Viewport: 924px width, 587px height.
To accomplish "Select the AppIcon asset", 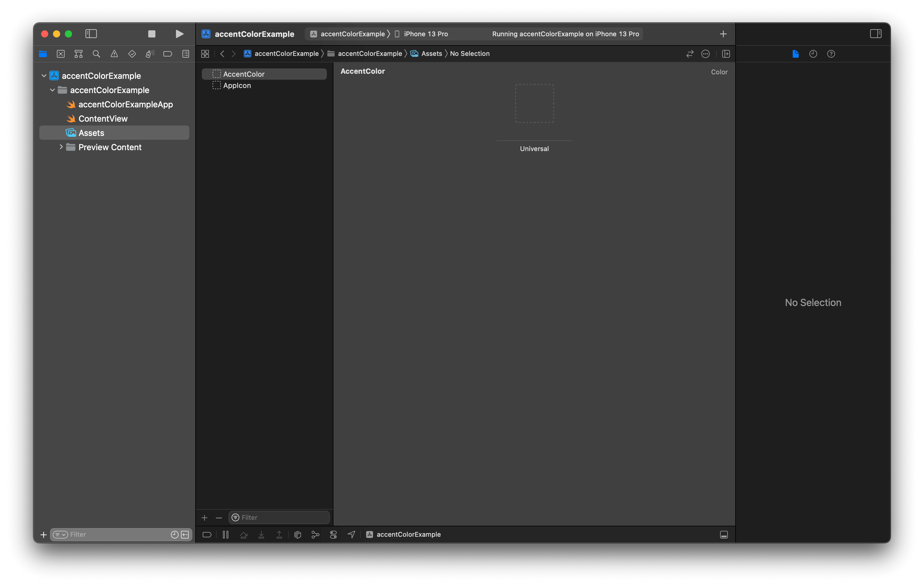I will click(237, 86).
